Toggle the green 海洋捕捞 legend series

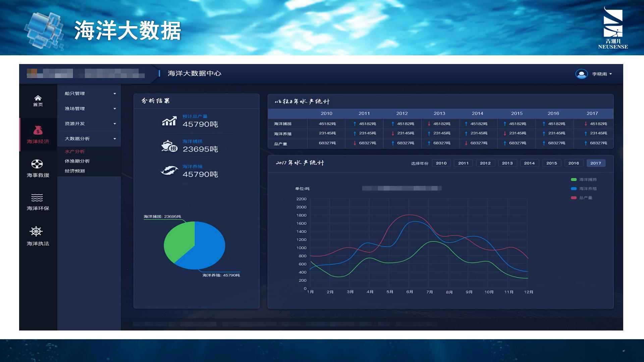click(x=574, y=180)
